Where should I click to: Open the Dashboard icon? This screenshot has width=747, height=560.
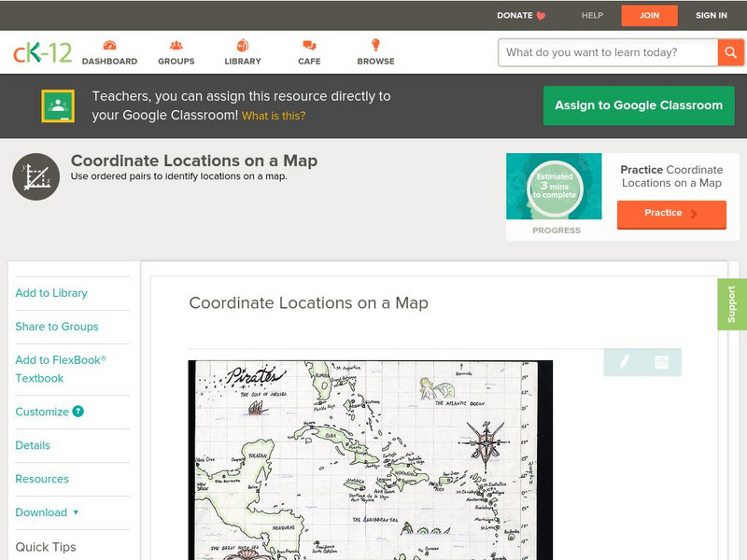coord(109,46)
